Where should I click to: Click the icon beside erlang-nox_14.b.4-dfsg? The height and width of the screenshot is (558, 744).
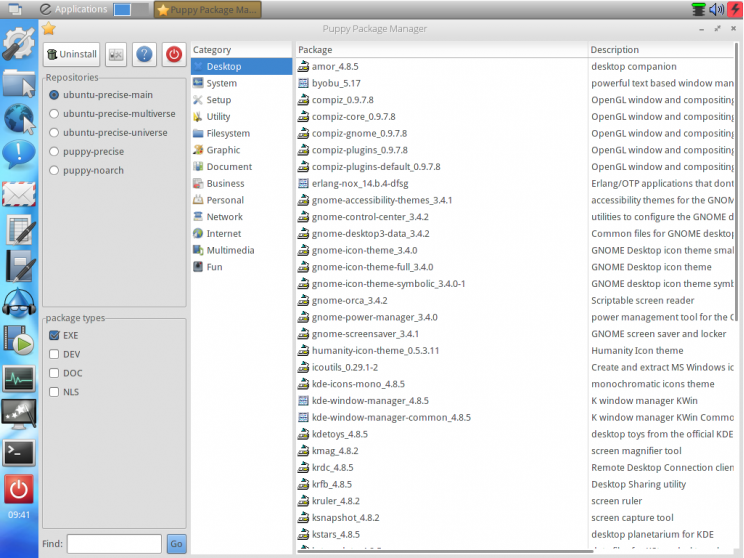[x=303, y=184]
